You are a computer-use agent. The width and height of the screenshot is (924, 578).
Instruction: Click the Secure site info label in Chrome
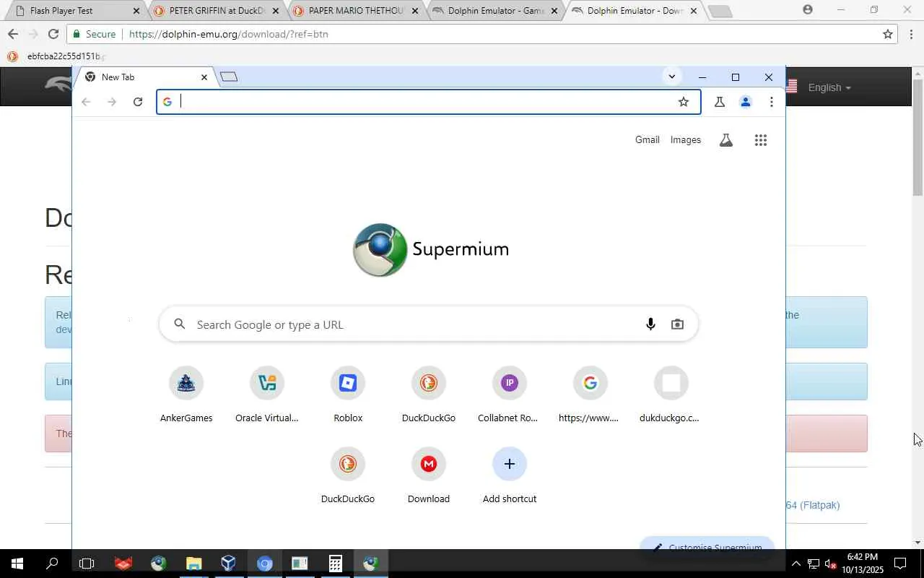click(x=94, y=34)
